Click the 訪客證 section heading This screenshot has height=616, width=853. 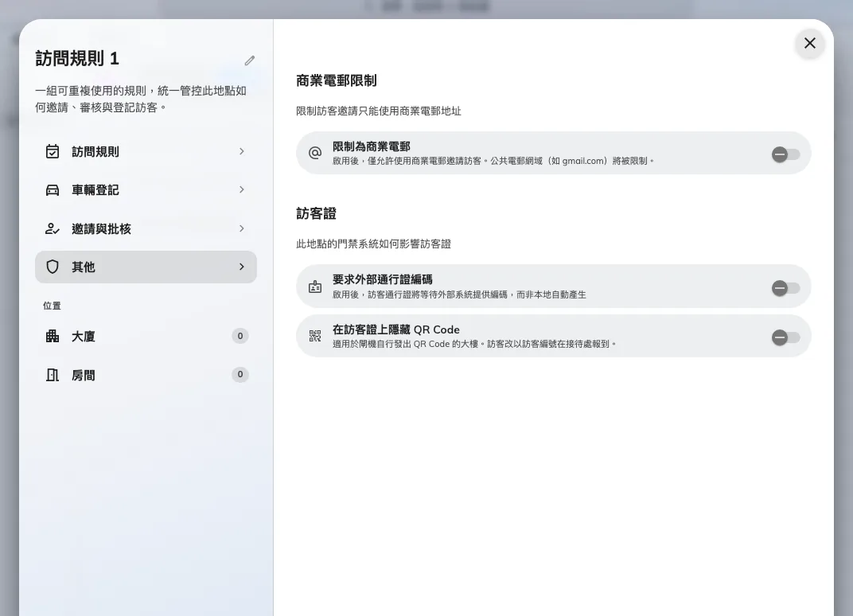click(316, 213)
